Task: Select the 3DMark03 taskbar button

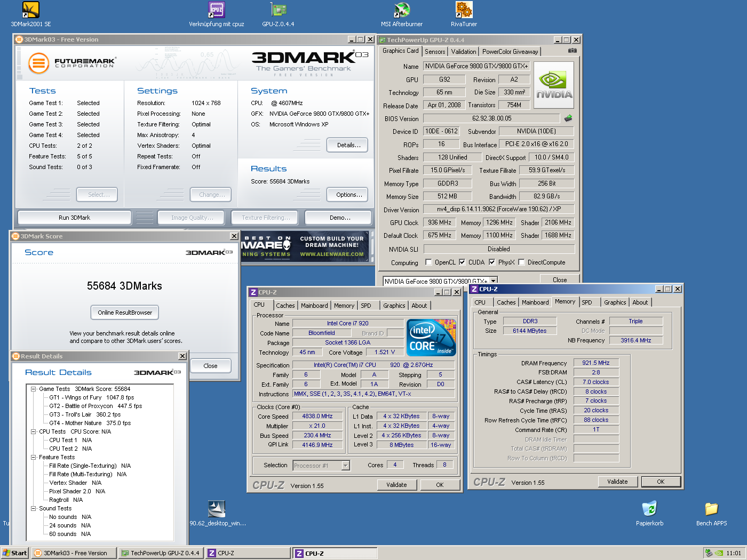Action: coord(74,553)
